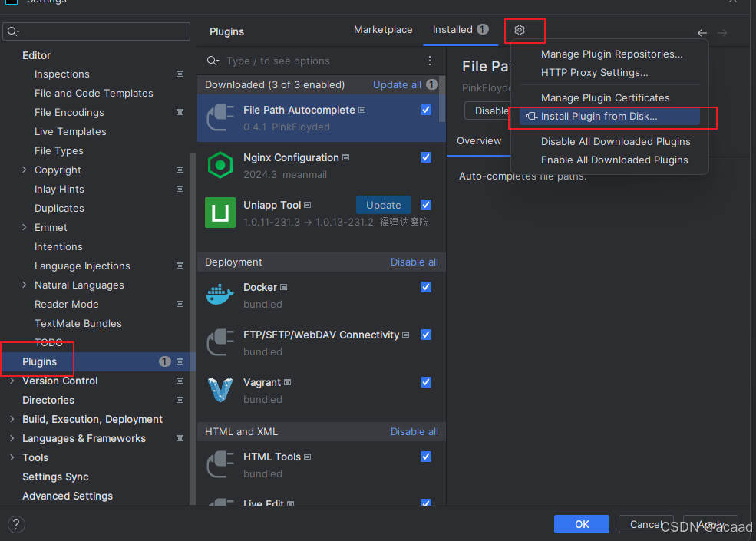Image resolution: width=756 pixels, height=541 pixels.
Task: Click the update count badge on Plugins row
Action: click(x=165, y=361)
